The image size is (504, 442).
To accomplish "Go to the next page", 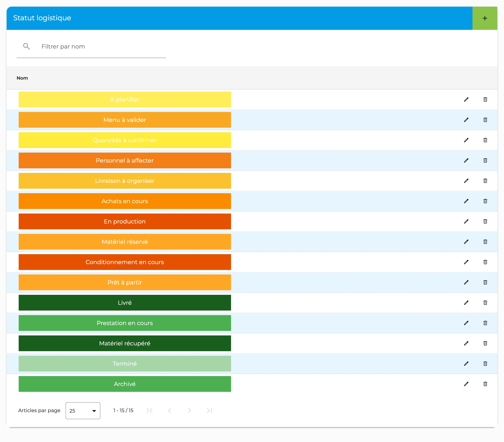I will coord(189,410).
